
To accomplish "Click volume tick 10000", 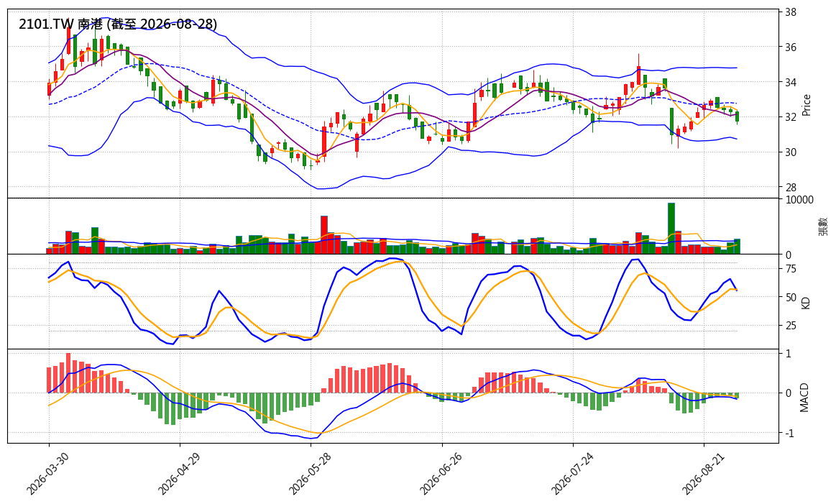I will point(799,200).
